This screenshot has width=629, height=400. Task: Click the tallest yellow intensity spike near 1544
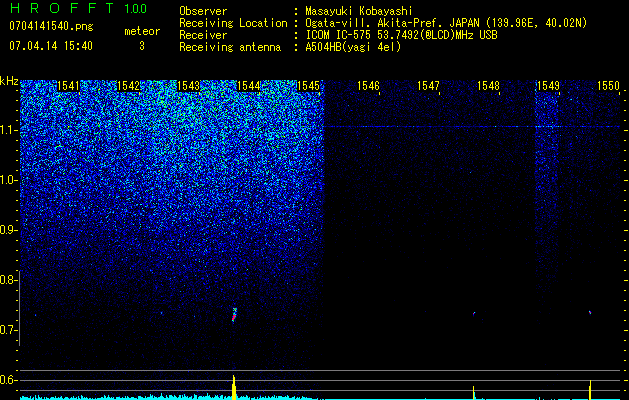click(234, 387)
